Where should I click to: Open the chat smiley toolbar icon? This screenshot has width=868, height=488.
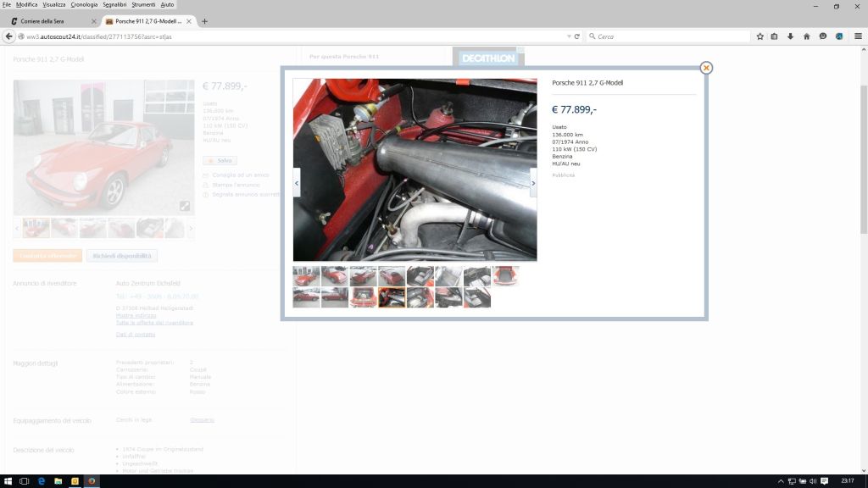pyautogui.click(x=823, y=36)
